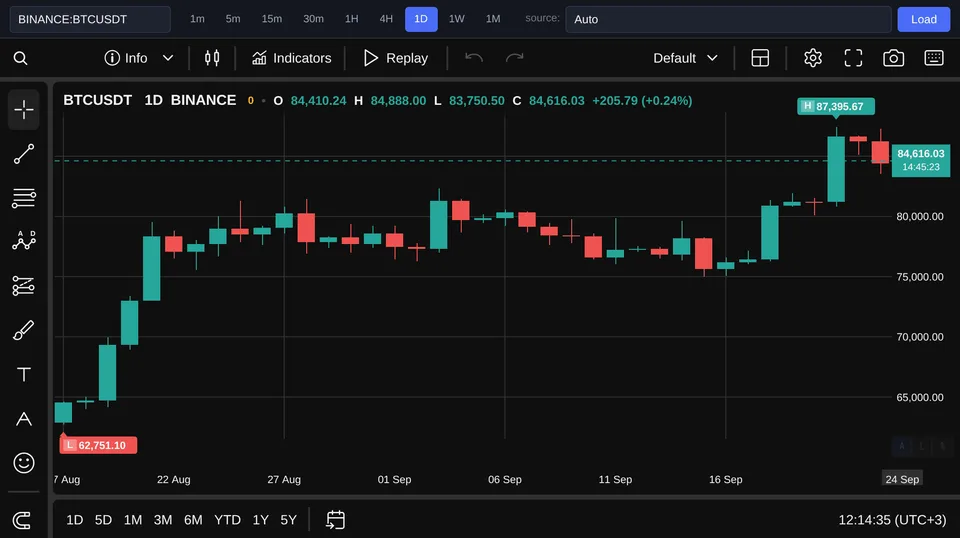The image size is (960, 538).
Task: Click the BTCUSDT symbol title in chart legend
Action: click(x=97, y=100)
